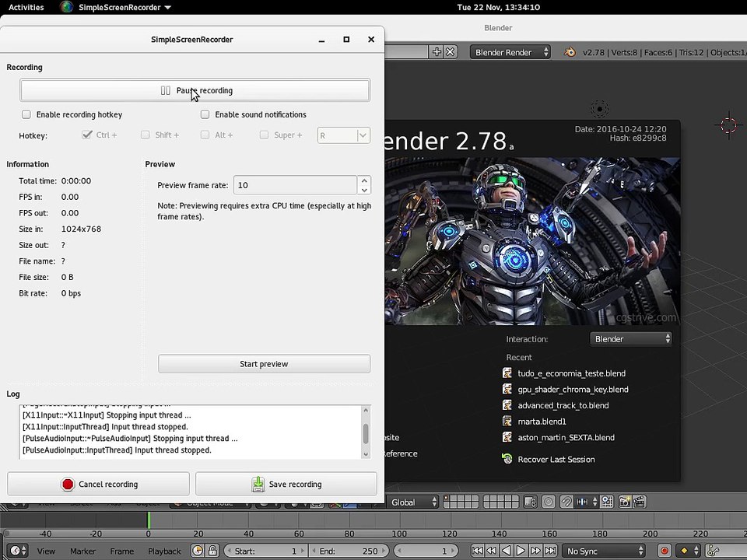This screenshot has height=560, width=747.
Task: Click the gpu_shader_chroma_key.blend file icon
Action: (507, 389)
